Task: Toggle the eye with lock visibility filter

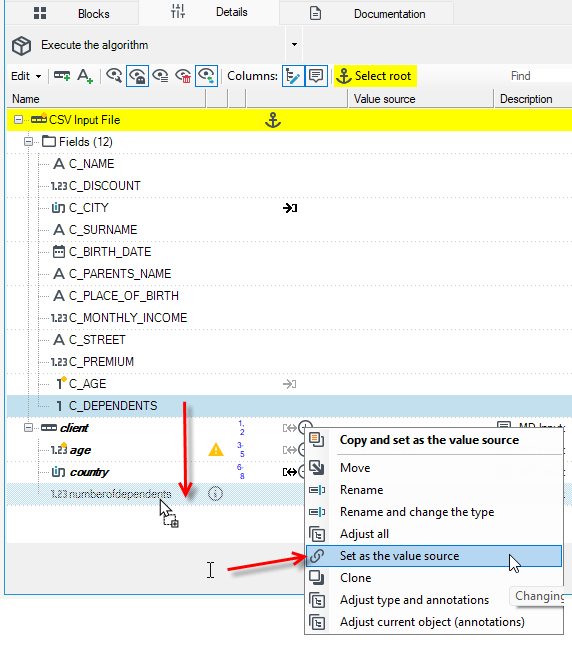Action: [x=137, y=76]
